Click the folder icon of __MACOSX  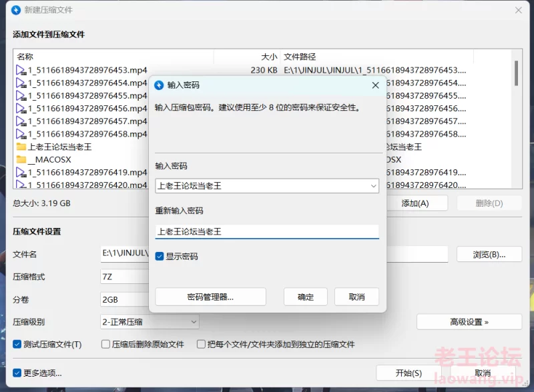[x=21, y=159]
